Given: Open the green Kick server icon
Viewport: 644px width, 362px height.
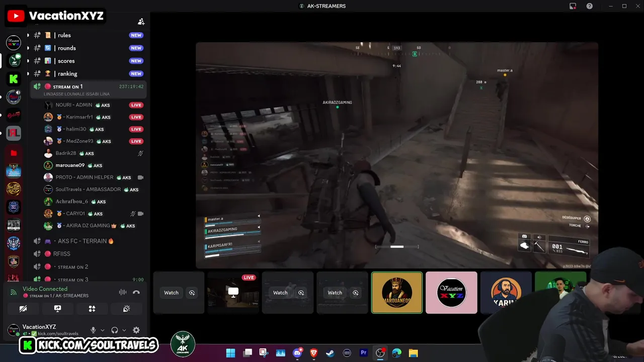Looking at the screenshot, I should [14, 79].
